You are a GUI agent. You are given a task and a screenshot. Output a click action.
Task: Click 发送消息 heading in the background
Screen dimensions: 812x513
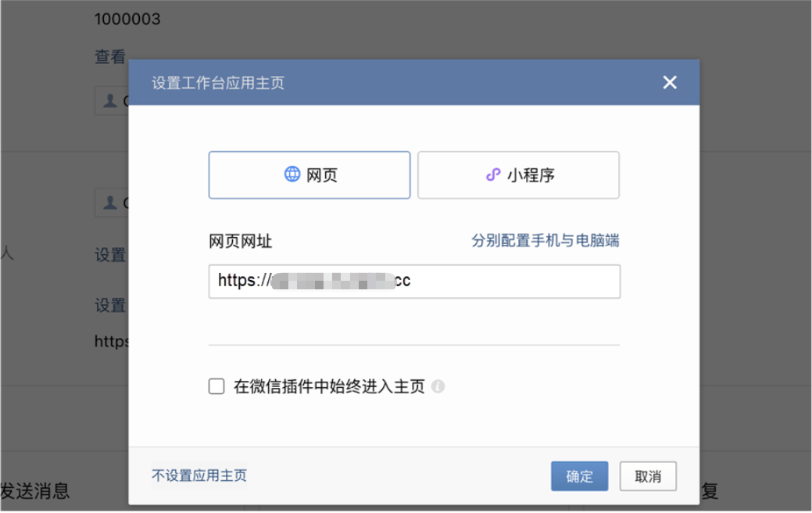(x=35, y=491)
